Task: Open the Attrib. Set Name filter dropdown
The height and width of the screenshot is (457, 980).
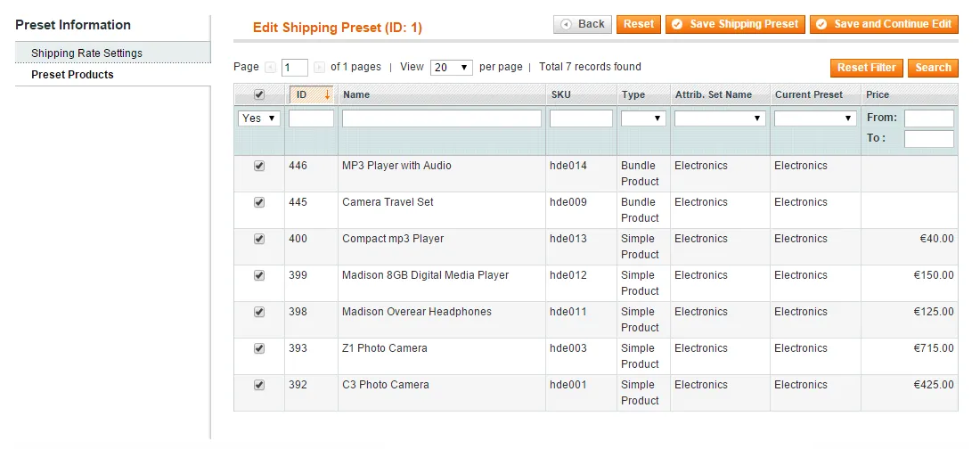Action: 720,118
